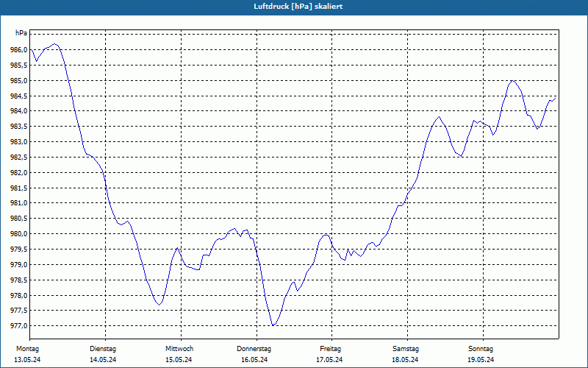Viewport: 588px width, 368px height.
Task: Click the date 13.05.24
Action: (27, 360)
